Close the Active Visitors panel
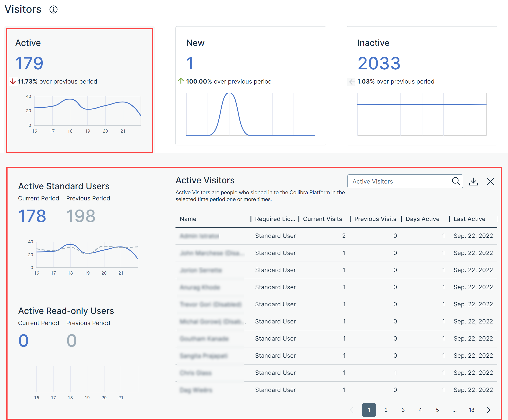Image resolution: width=508 pixels, height=420 pixels. click(490, 181)
